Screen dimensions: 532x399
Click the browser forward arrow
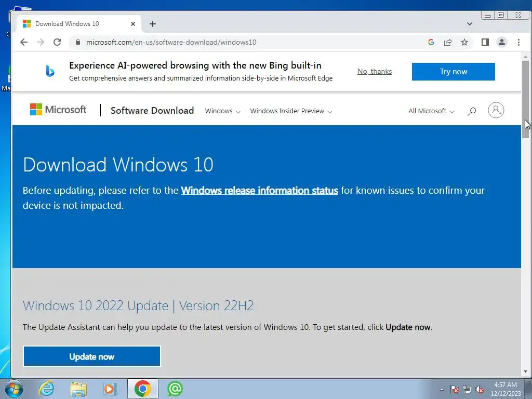[x=41, y=42]
